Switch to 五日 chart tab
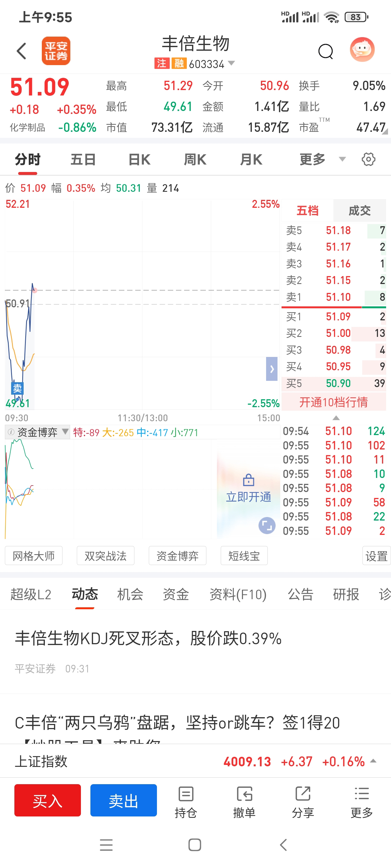391x868 pixels. coord(83,159)
